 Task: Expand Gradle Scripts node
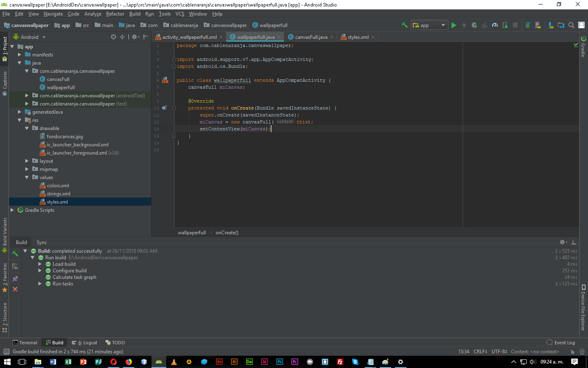[x=12, y=210]
